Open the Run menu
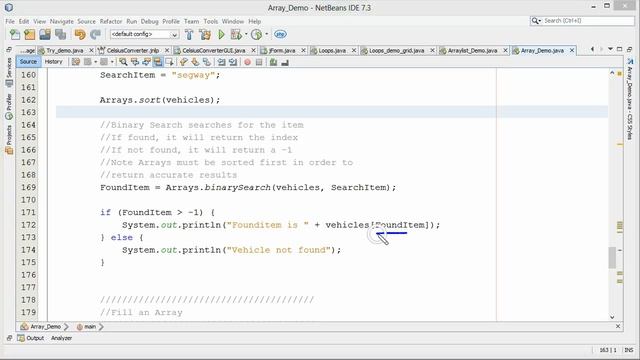The image size is (640, 360). click(x=131, y=21)
